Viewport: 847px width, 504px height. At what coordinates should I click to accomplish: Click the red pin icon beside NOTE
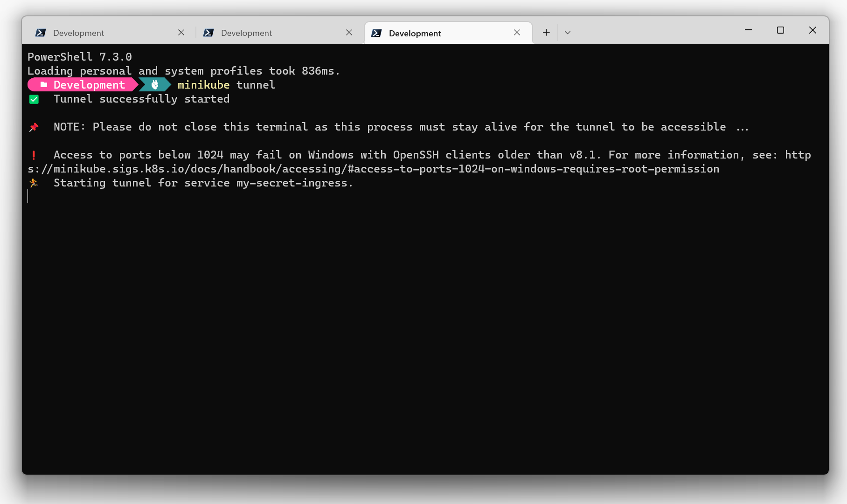(34, 127)
